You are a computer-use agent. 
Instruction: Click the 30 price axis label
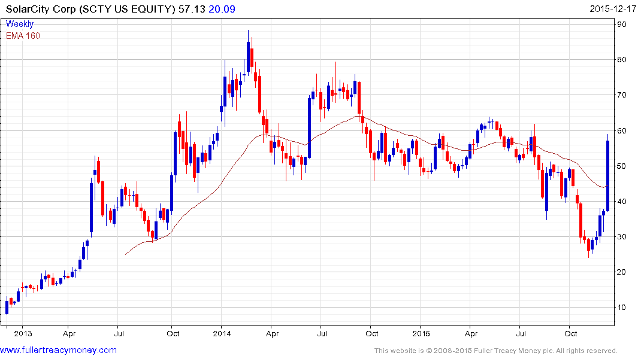[622, 237]
